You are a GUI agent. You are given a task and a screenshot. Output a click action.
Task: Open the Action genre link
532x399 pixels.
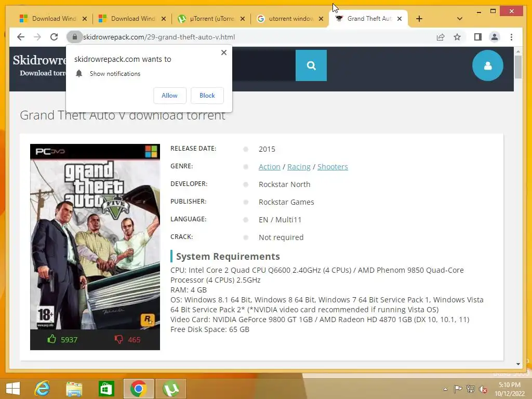270,167
